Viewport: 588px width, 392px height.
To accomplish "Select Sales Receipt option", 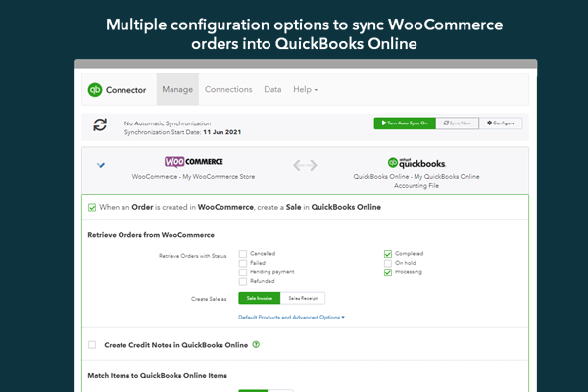I will (303, 298).
